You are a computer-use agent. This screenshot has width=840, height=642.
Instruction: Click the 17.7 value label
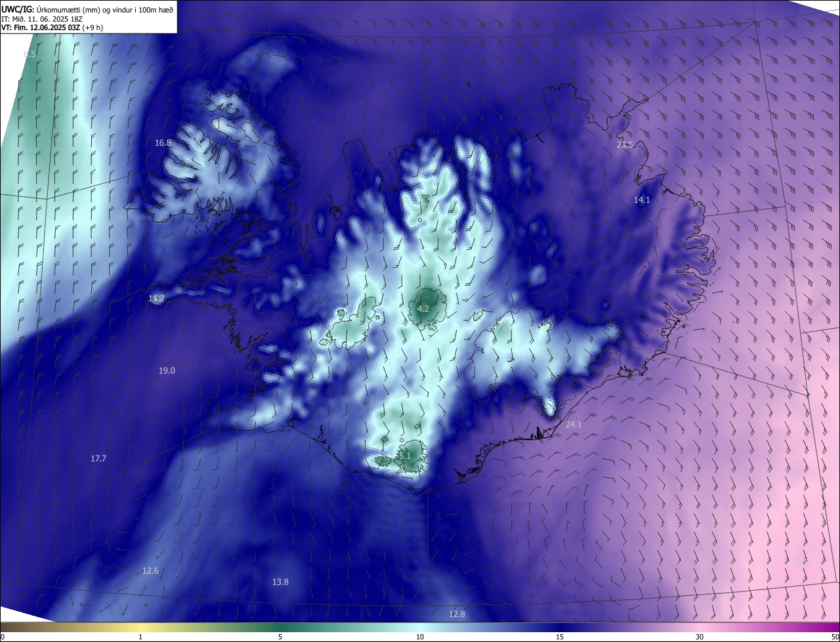98,459
